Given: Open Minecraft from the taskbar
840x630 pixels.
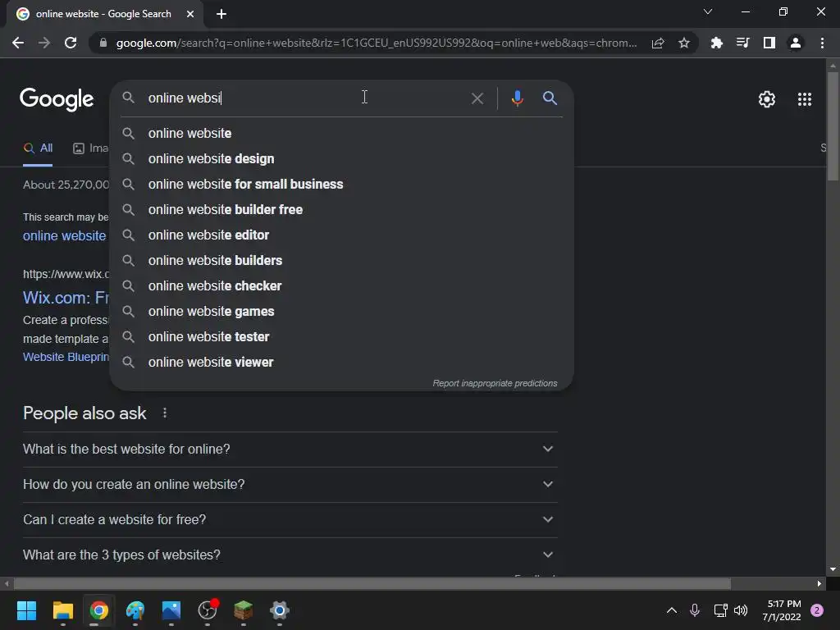Looking at the screenshot, I should [x=243, y=610].
